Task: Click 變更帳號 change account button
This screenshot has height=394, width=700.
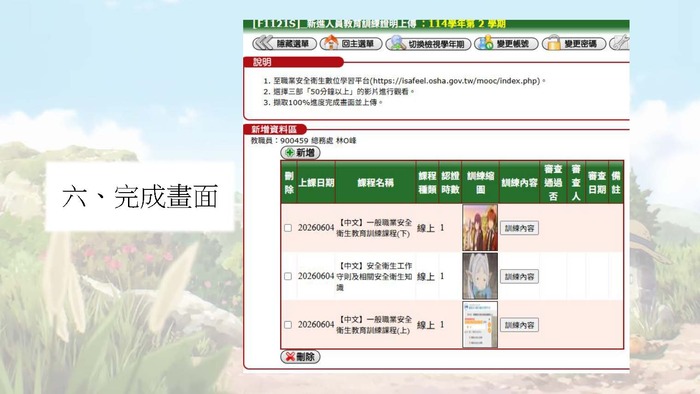Action: pyautogui.click(x=506, y=44)
